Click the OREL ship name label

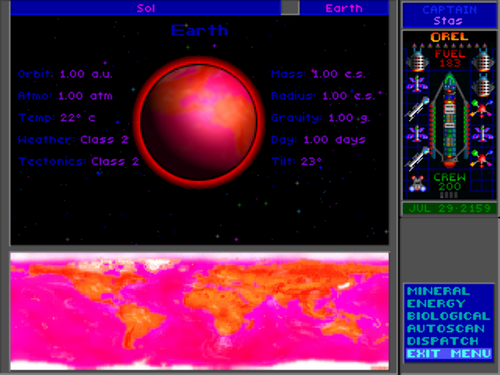coord(449,37)
